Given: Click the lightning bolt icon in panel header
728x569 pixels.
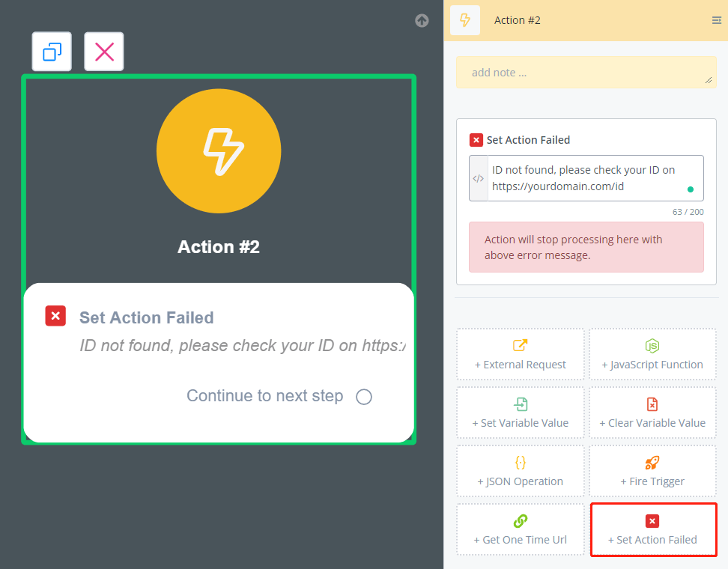Looking at the screenshot, I should click(464, 20).
